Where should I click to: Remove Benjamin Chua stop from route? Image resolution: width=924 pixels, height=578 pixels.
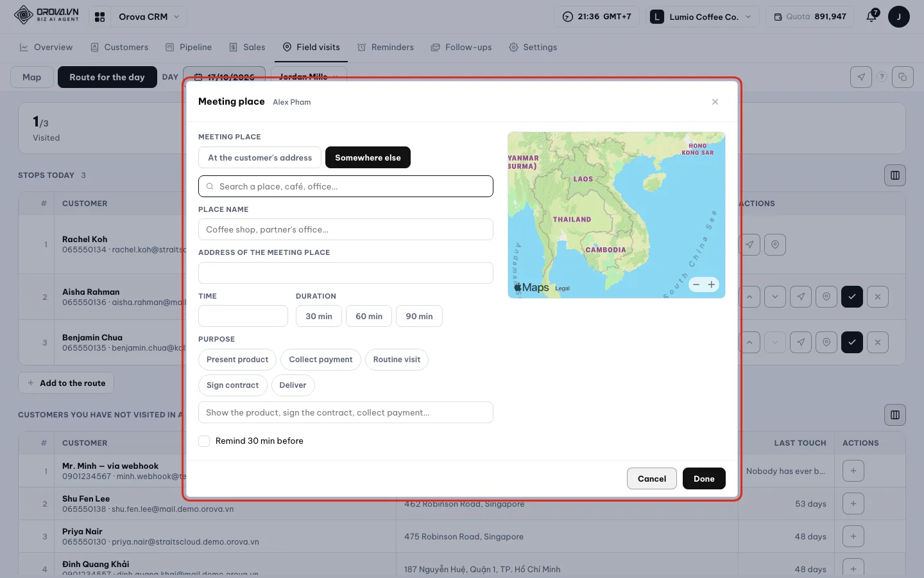(878, 342)
